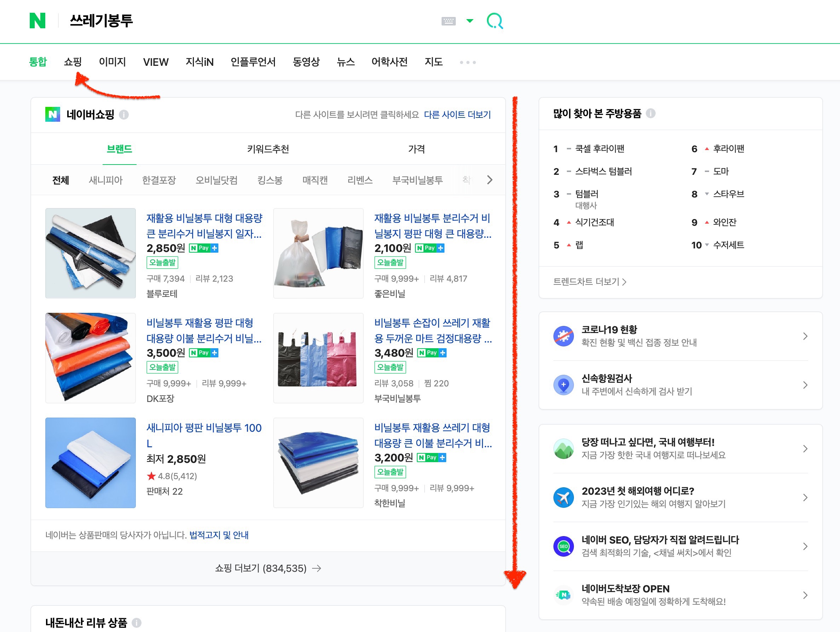Filter by brand 매직캔
This screenshot has height=632, width=840.
click(x=315, y=180)
